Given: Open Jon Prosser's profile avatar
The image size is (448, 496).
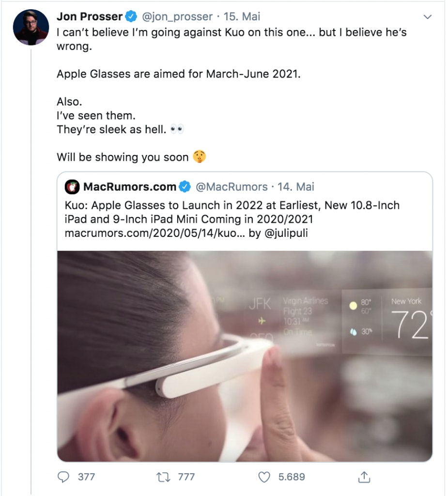Looking at the screenshot, I should (x=31, y=27).
